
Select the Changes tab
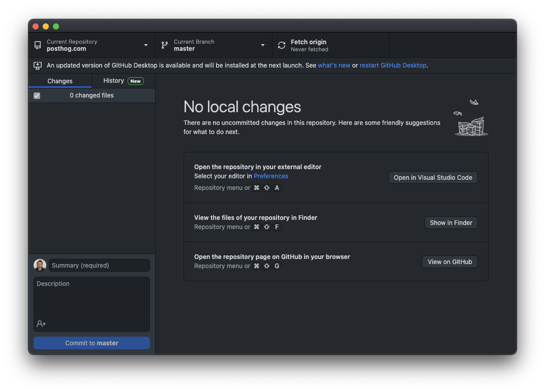[x=59, y=81]
